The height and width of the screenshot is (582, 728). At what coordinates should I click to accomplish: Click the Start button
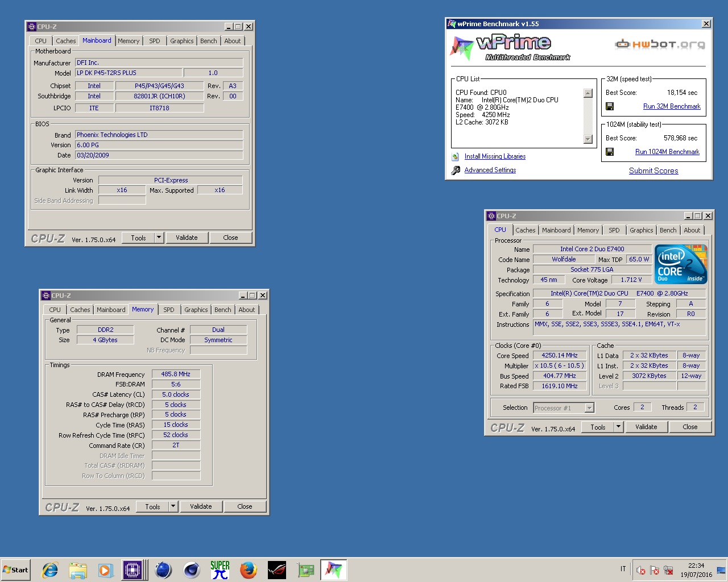click(15, 569)
